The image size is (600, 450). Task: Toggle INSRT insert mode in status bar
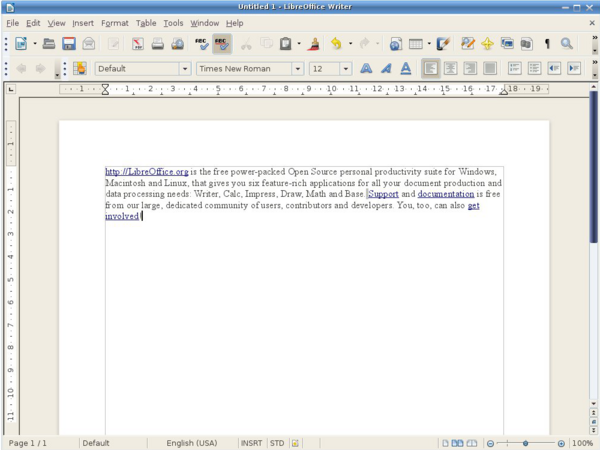(x=251, y=443)
